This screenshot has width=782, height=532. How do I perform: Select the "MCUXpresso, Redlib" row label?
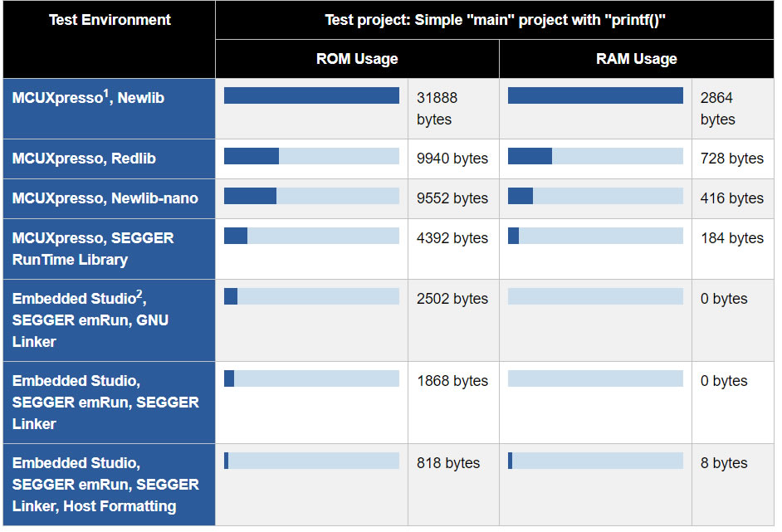point(84,159)
